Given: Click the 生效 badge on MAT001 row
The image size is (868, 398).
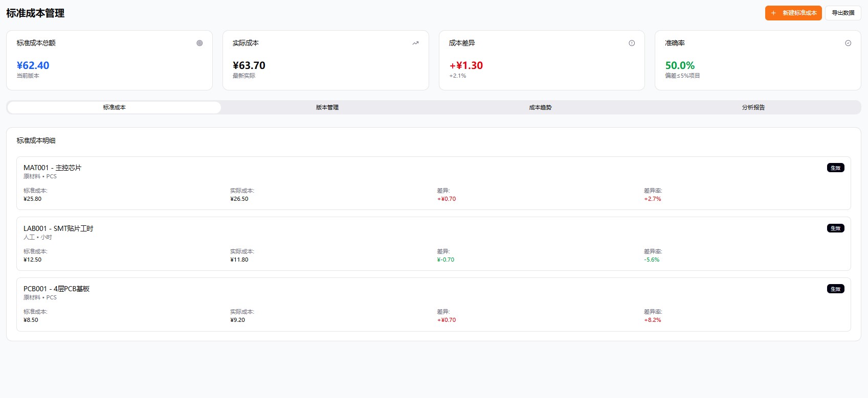Looking at the screenshot, I should pos(835,168).
